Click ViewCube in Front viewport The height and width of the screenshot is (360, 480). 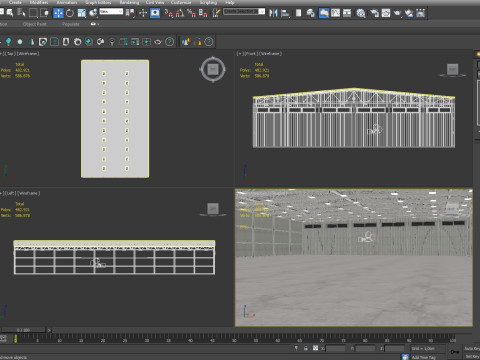[452, 70]
